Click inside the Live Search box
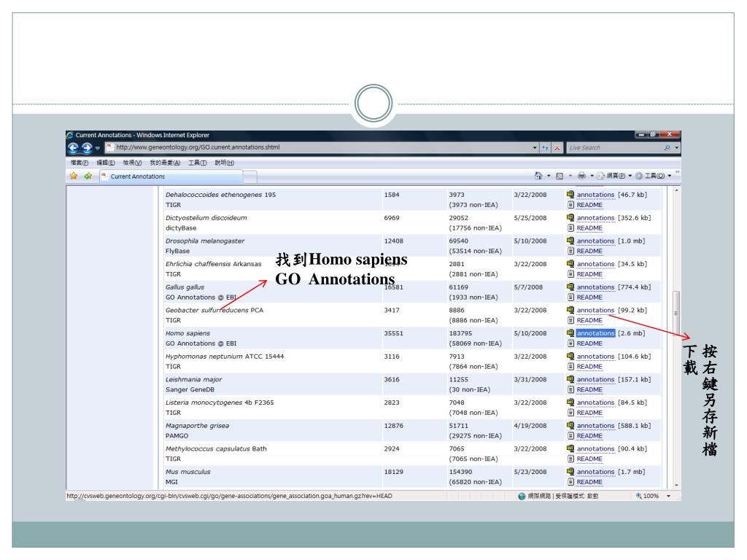747x560 pixels. (x=614, y=148)
